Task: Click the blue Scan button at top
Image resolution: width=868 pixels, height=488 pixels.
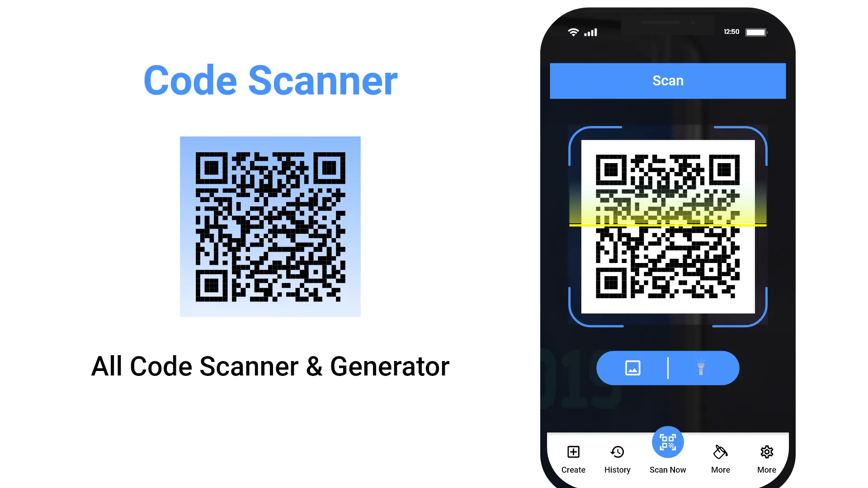Action: pos(668,80)
